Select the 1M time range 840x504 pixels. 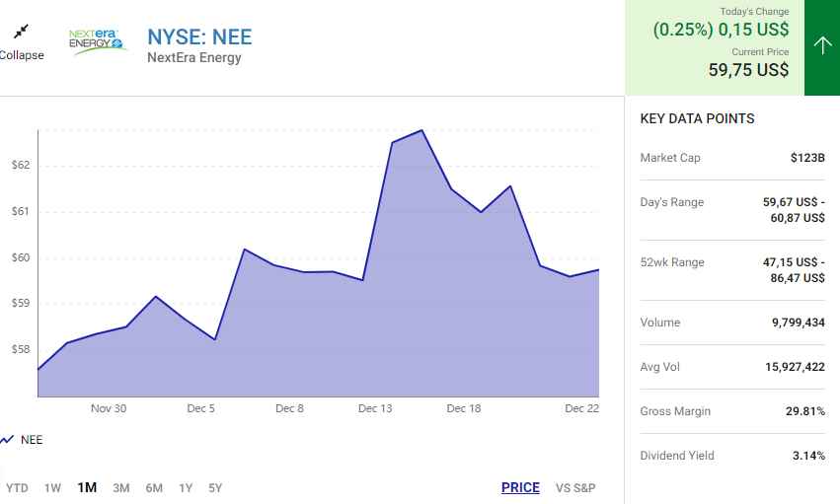point(87,487)
